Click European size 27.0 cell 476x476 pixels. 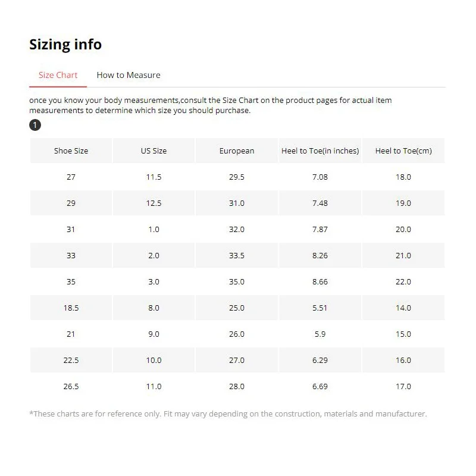coord(236,360)
